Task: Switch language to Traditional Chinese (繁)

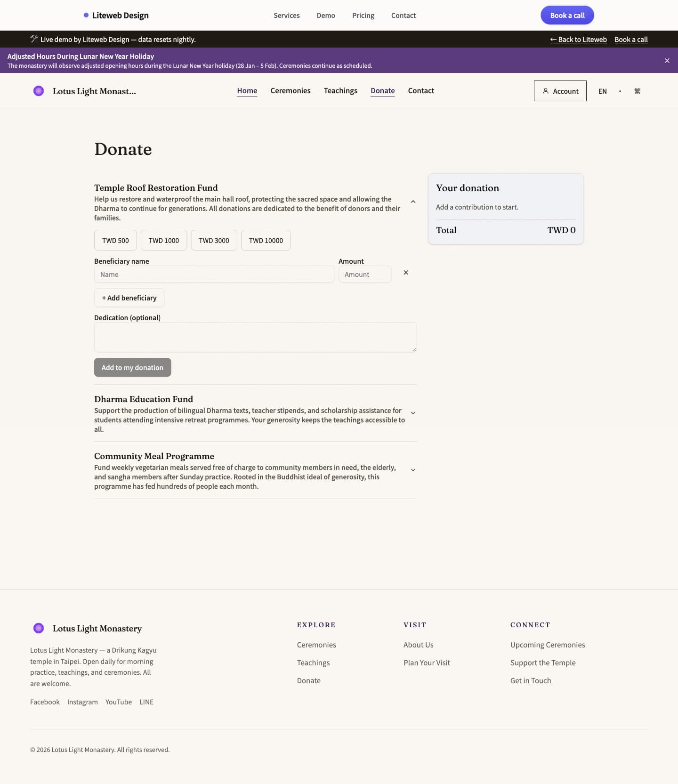Action: (637, 91)
